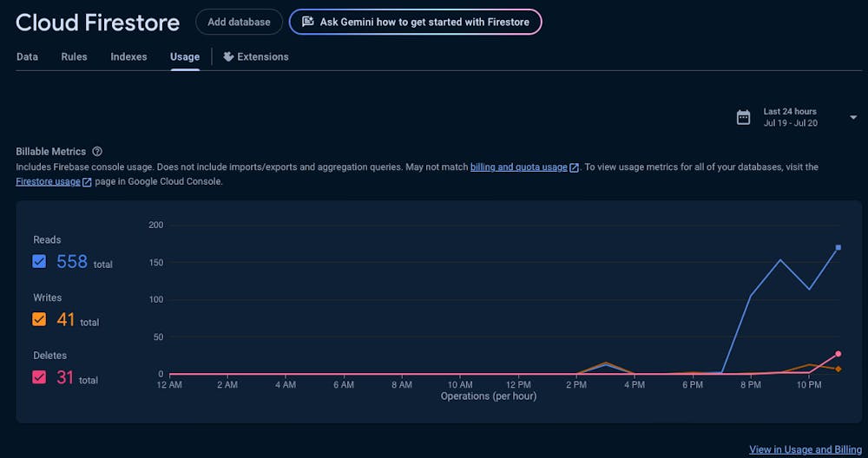Image resolution: width=868 pixels, height=458 pixels.
Task: Click the Reads legend label
Action: [x=47, y=239]
